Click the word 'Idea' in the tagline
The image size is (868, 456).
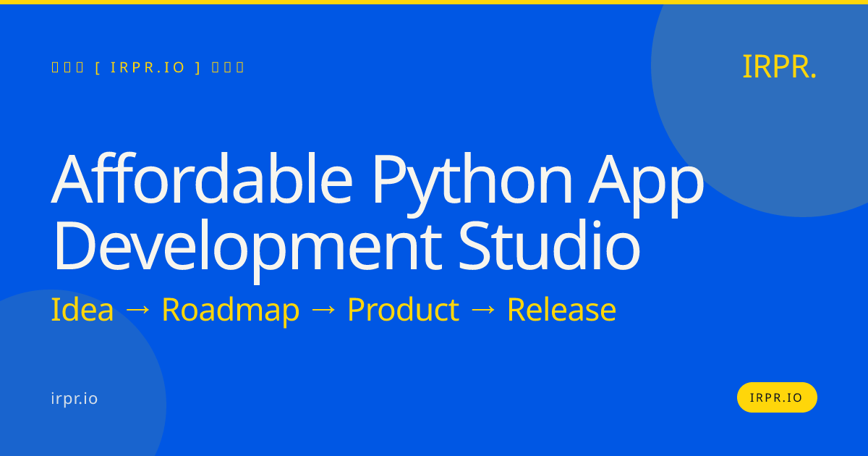pos(82,310)
